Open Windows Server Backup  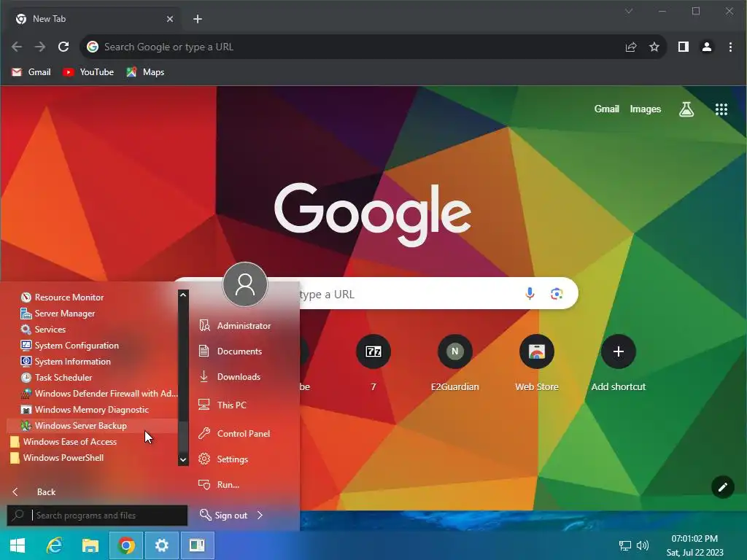click(93, 426)
